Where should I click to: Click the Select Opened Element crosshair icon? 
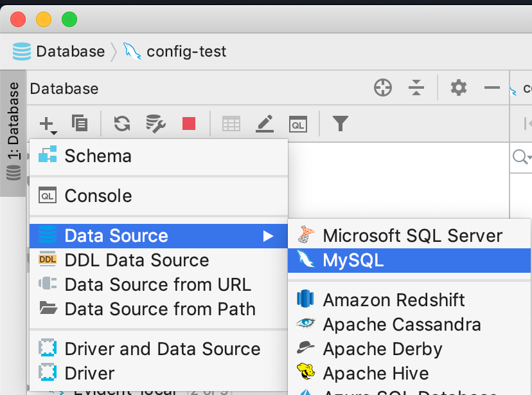[x=382, y=87]
